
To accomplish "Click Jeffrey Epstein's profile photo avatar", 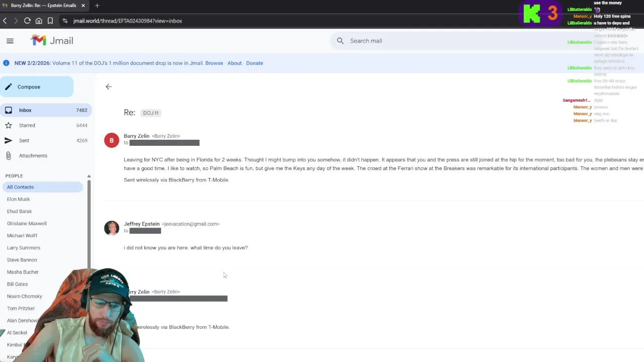I will click(112, 228).
